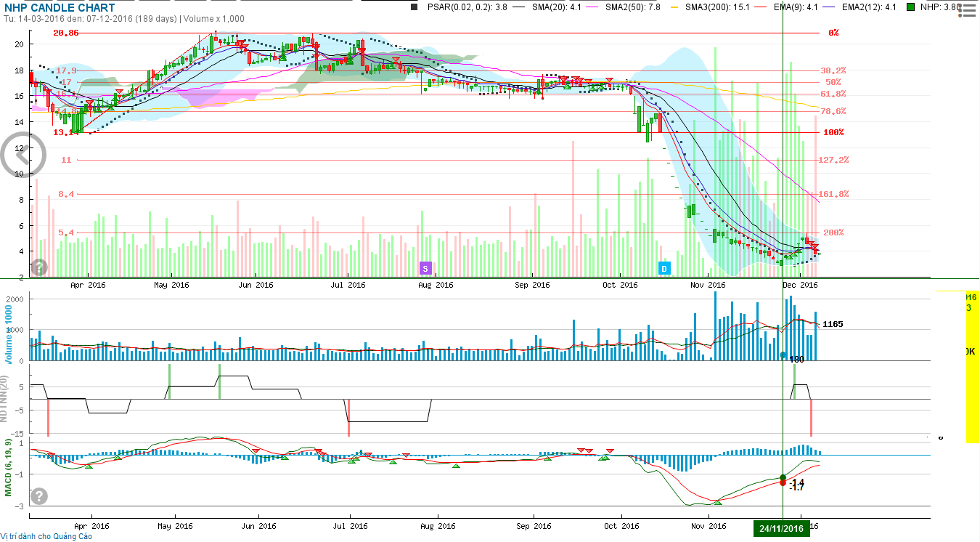
Task: Select the 200% Fibonacci level label
Action: coord(833,232)
